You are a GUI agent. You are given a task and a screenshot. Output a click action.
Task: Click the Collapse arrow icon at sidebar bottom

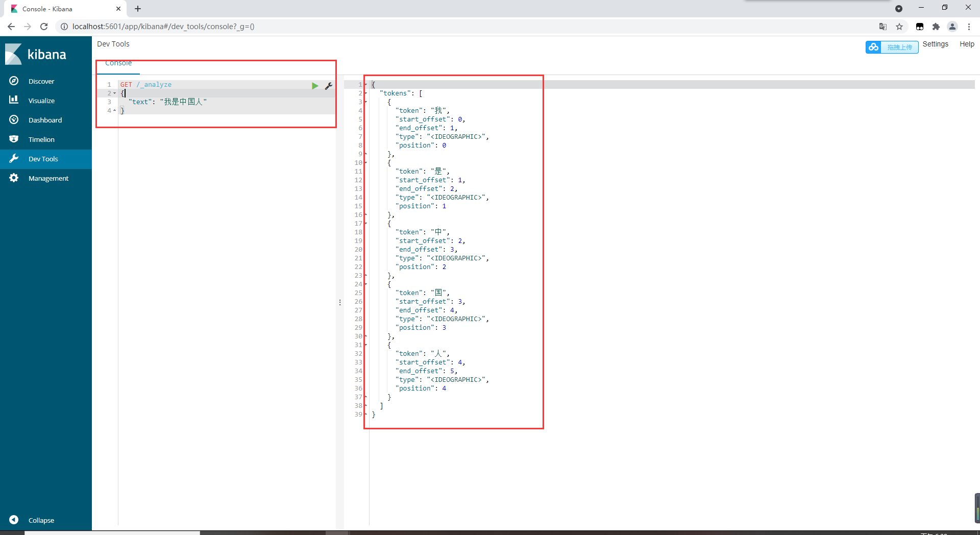coord(14,520)
